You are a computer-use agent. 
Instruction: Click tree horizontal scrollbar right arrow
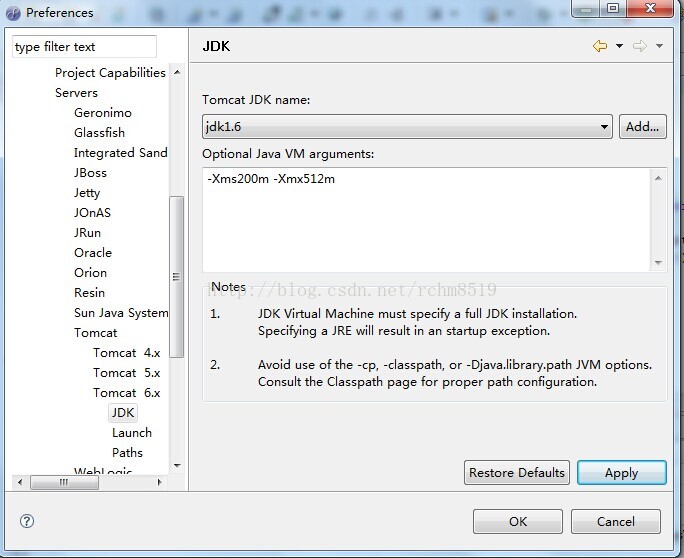pyautogui.click(x=159, y=482)
